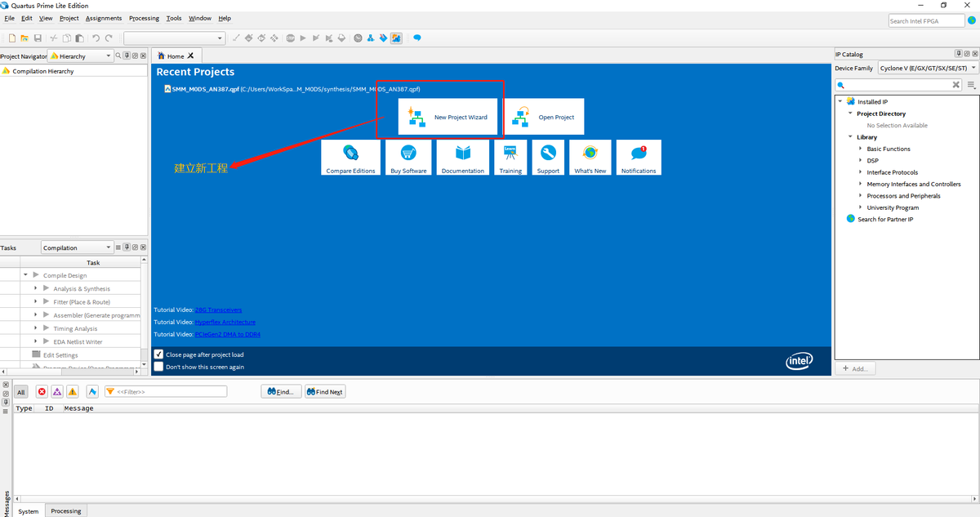Click the Undo toolbar icon
Screen dimensions: 980x517
coord(96,38)
